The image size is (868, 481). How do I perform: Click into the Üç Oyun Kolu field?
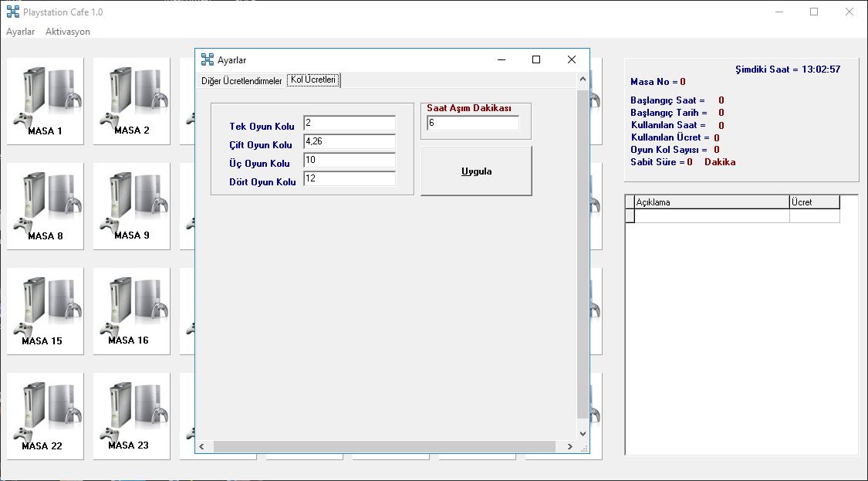point(350,160)
